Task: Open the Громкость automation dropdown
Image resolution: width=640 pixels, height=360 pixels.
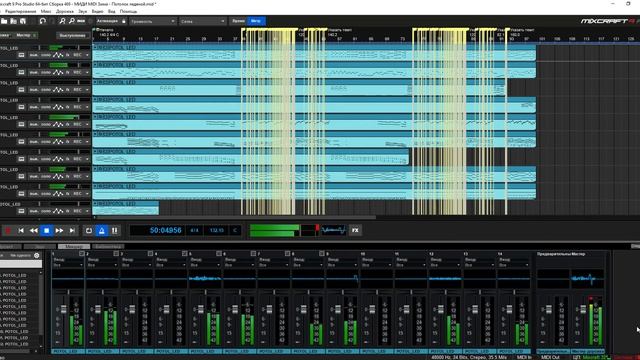Action: click(x=153, y=21)
